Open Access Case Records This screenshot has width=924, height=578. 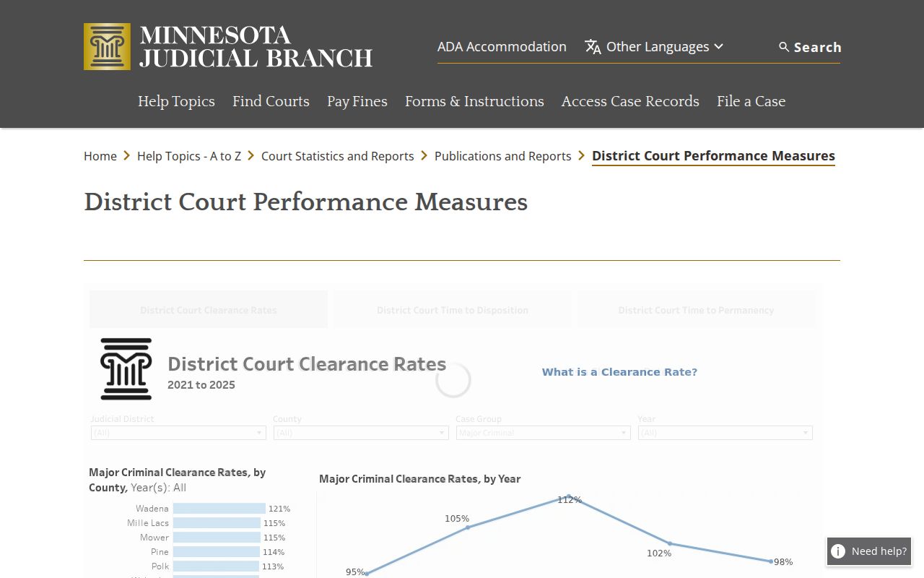[x=630, y=101]
